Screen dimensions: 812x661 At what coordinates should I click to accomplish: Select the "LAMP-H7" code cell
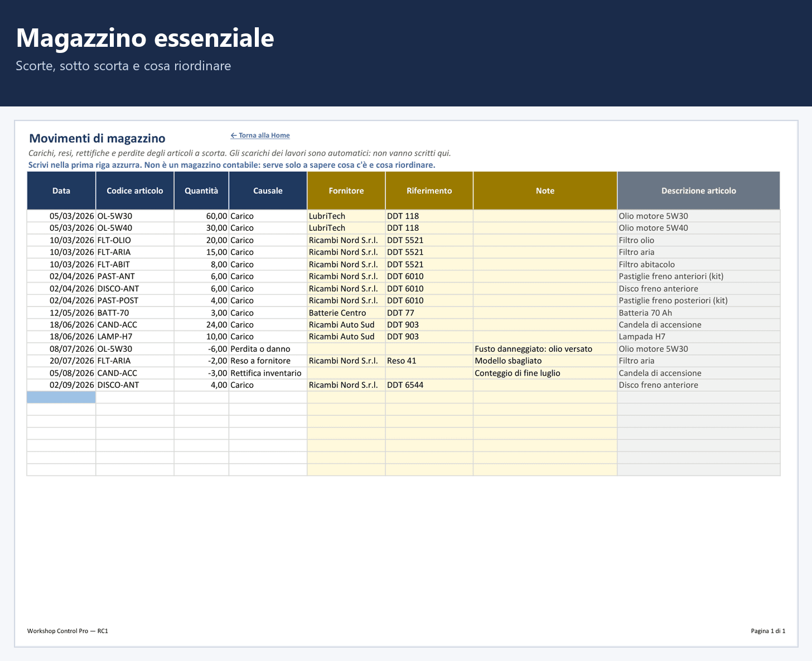[135, 337]
